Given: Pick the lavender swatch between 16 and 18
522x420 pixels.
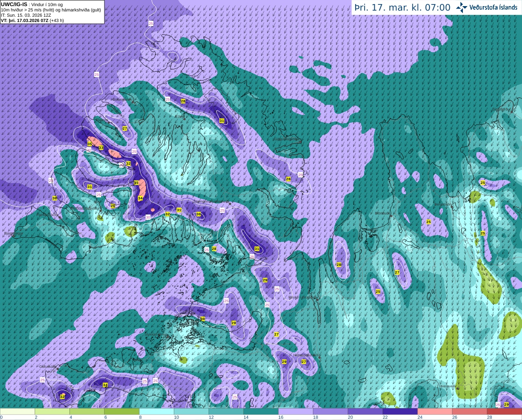Looking at the screenshot, I should pos(296,411).
